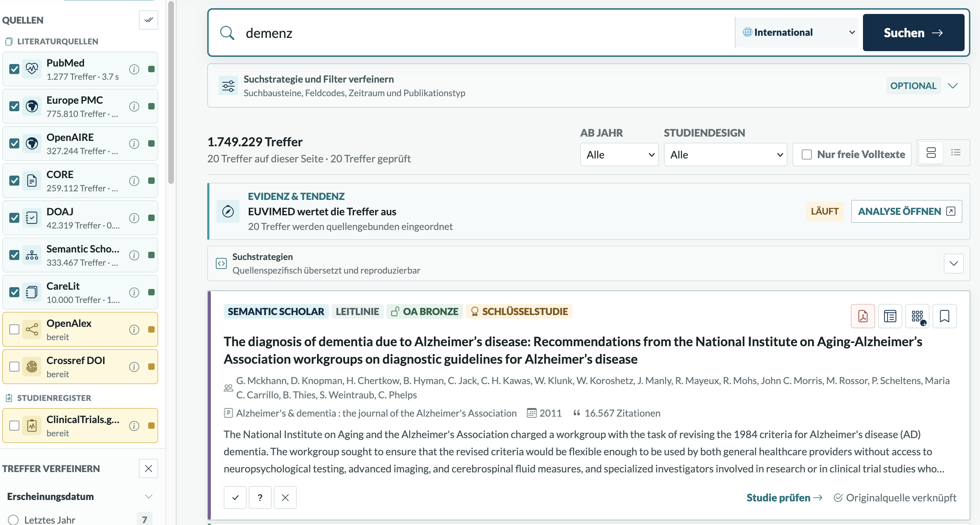Click the 16.567 Zitationen count
Image resolution: width=980 pixels, height=525 pixels.
coord(622,413)
